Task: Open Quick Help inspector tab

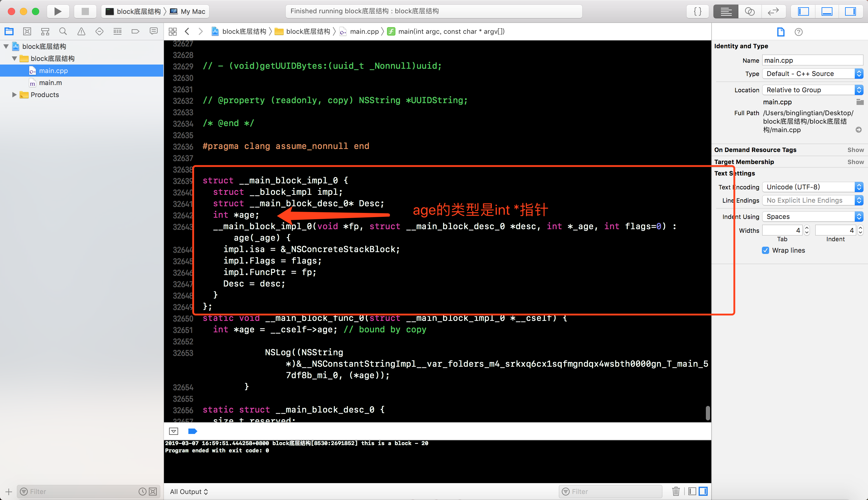Action: [x=798, y=32]
